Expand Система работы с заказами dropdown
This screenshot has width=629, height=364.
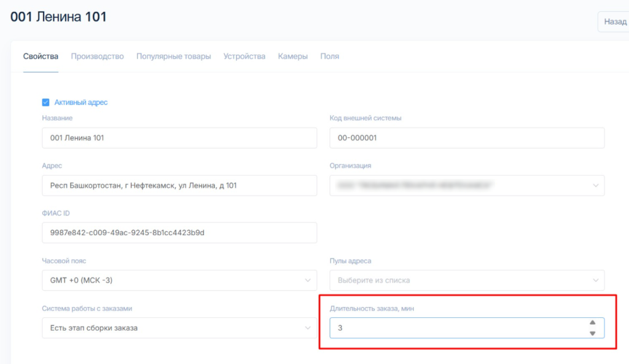click(179, 328)
